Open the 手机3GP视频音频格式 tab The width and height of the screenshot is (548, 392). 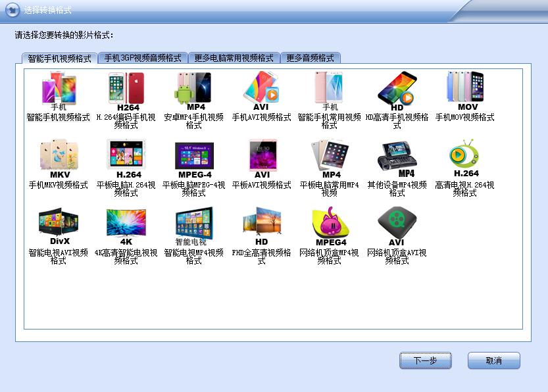pos(143,58)
